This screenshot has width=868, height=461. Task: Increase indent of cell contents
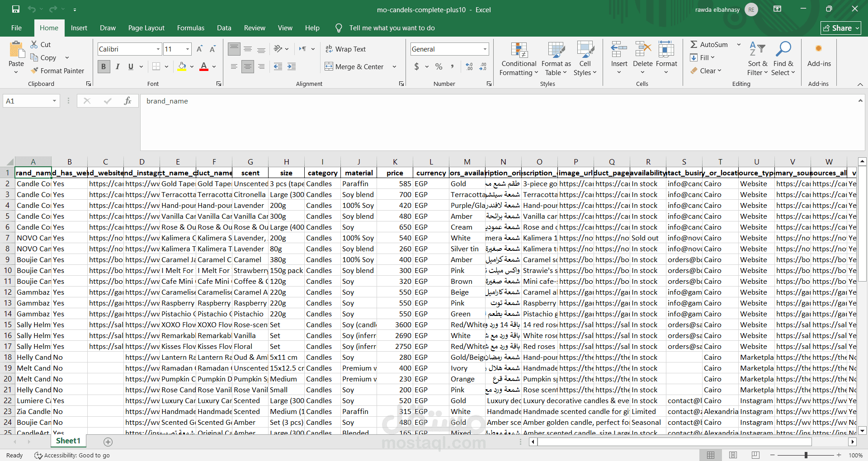292,66
